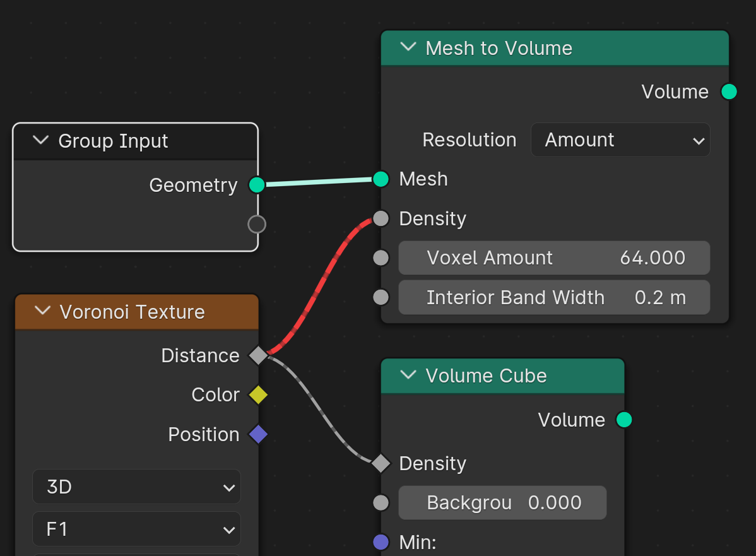756x556 pixels.
Task: Click the Interior Band Width field
Action: (x=554, y=297)
